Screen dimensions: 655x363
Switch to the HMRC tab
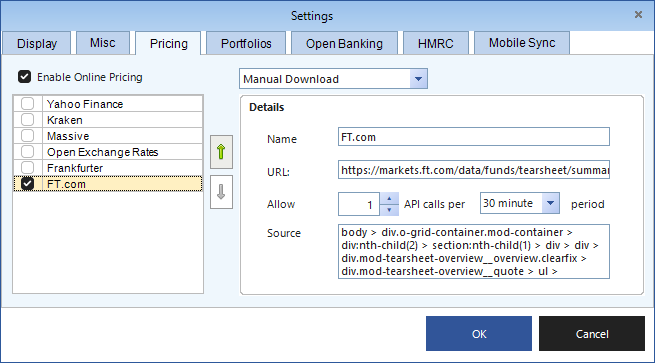436,43
